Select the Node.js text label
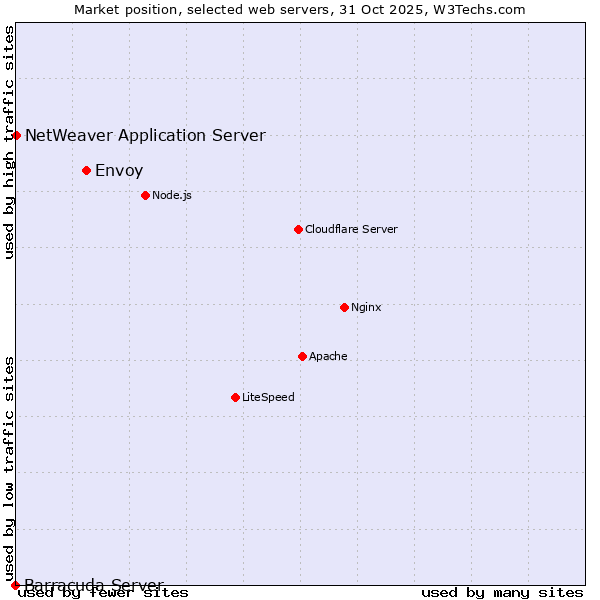This screenshot has width=600, height=600. pos(172,195)
